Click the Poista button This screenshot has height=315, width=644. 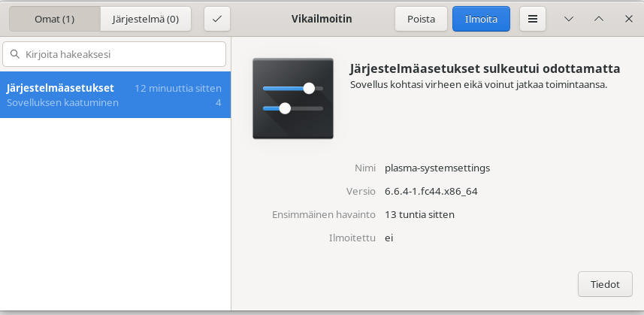[421, 19]
